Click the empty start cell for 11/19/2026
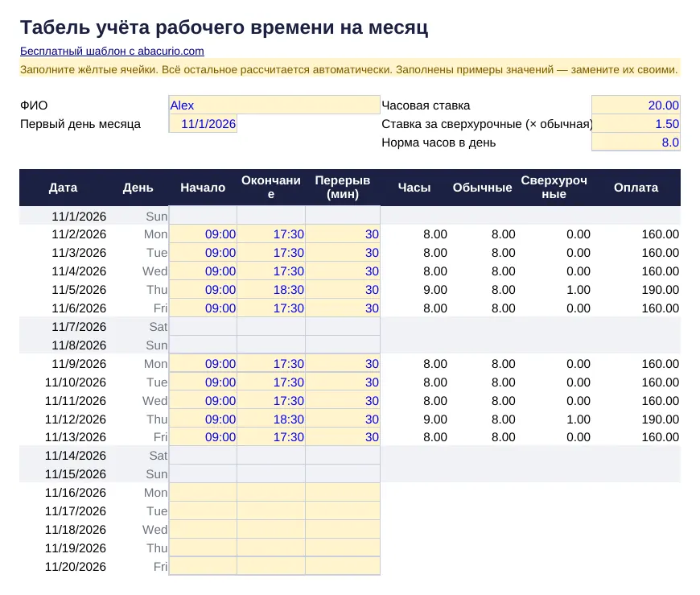The width and height of the screenshot is (700, 595). tap(203, 548)
